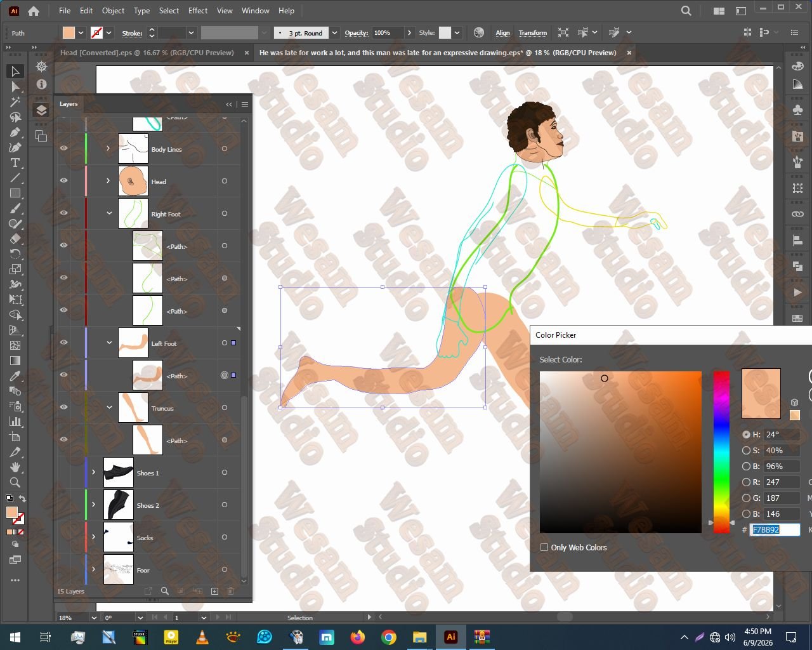This screenshot has height=650, width=812.
Task: Hide the Right Foot layer
Action: coord(63,213)
